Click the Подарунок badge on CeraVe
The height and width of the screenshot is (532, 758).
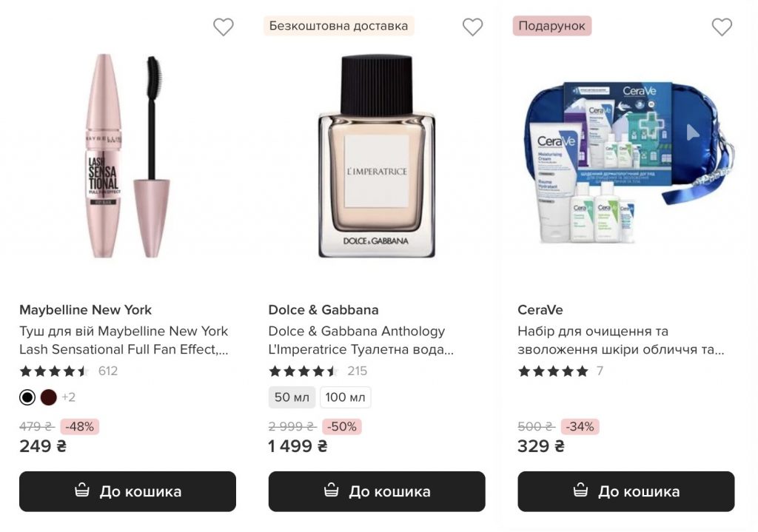pyautogui.click(x=551, y=26)
